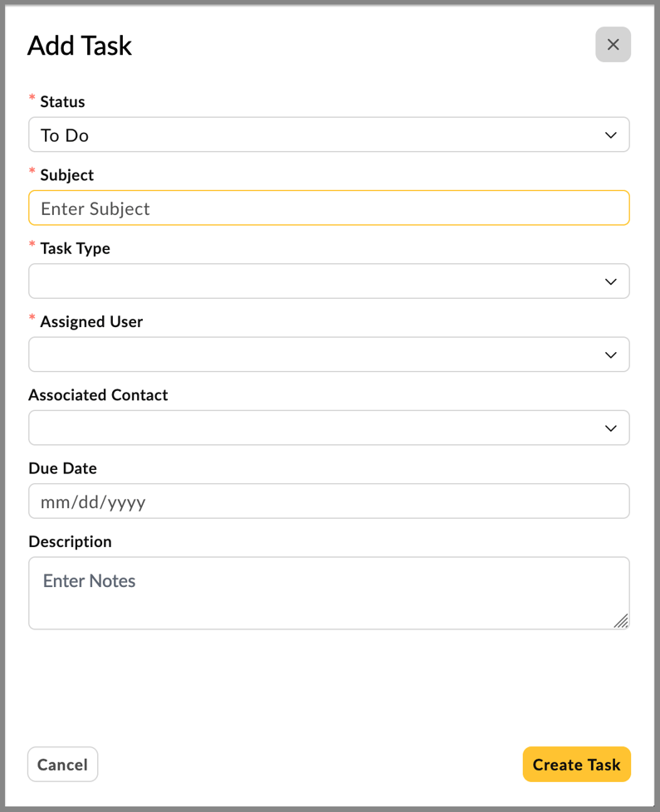Click the Due Date mm/dd/yyyy field
Screen dimensions: 660x812
329,501
